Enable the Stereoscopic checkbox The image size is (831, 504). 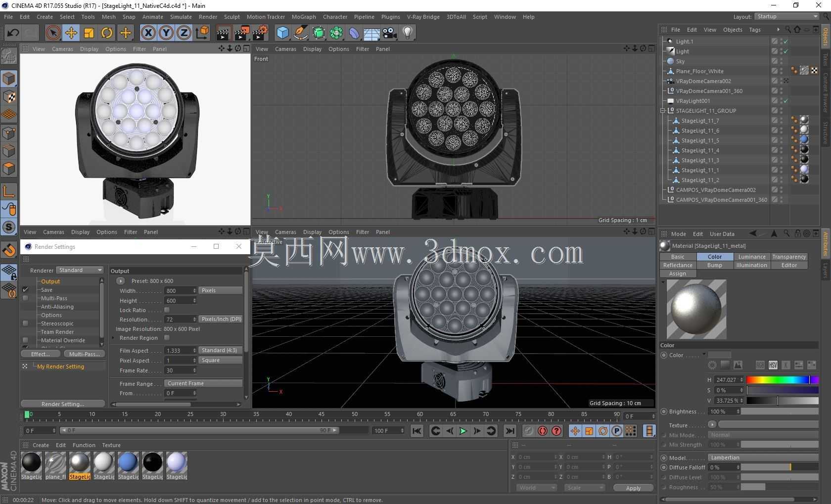[25, 323]
